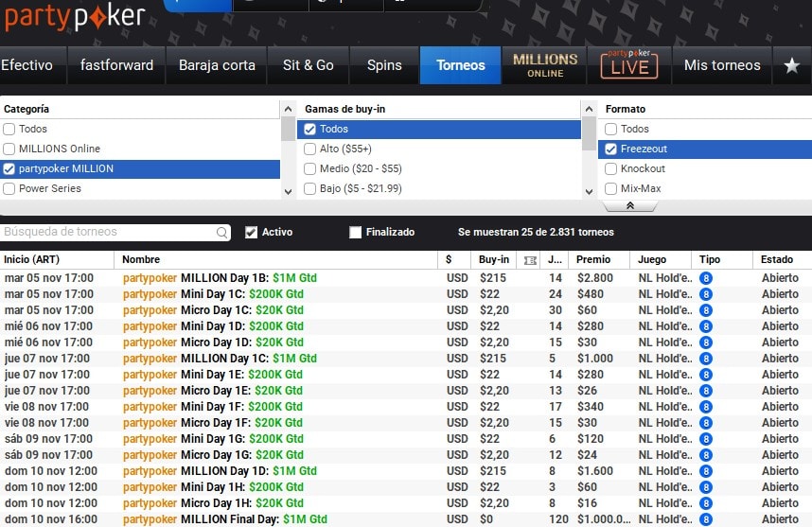Sort by Premio column header
This screenshot has height=527, width=812.
point(599,260)
